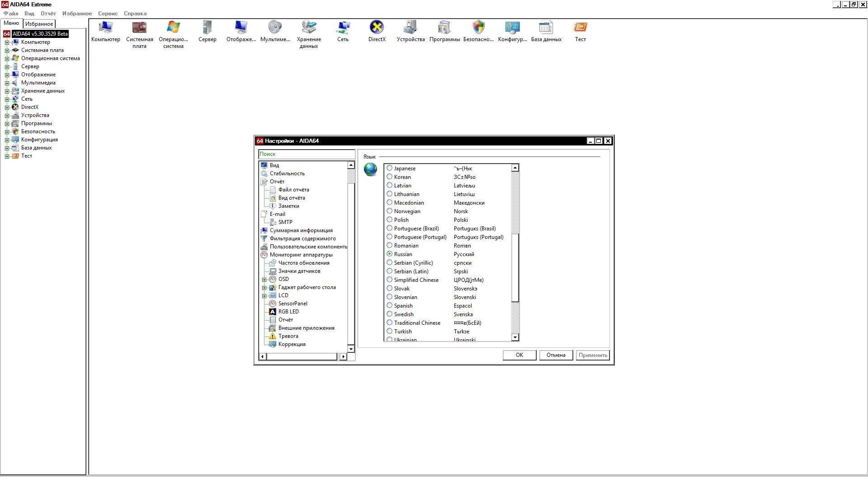The height and width of the screenshot is (477, 868).
Task: Expand LCD node in settings tree
Action: 264,296
